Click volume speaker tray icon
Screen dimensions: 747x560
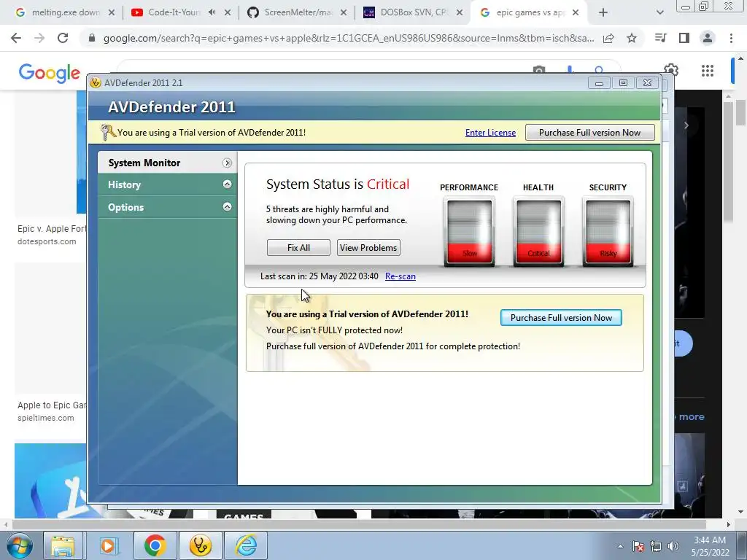[x=673, y=546]
